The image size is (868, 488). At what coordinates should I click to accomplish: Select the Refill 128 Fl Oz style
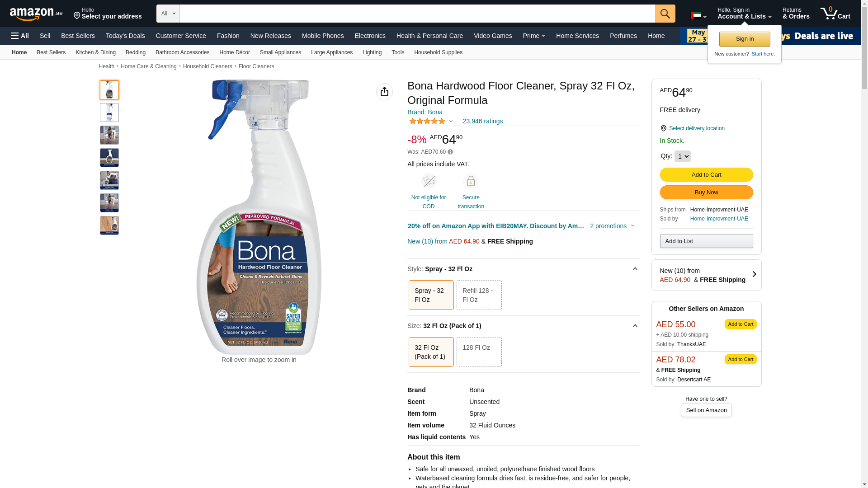[x=479, y=295]
